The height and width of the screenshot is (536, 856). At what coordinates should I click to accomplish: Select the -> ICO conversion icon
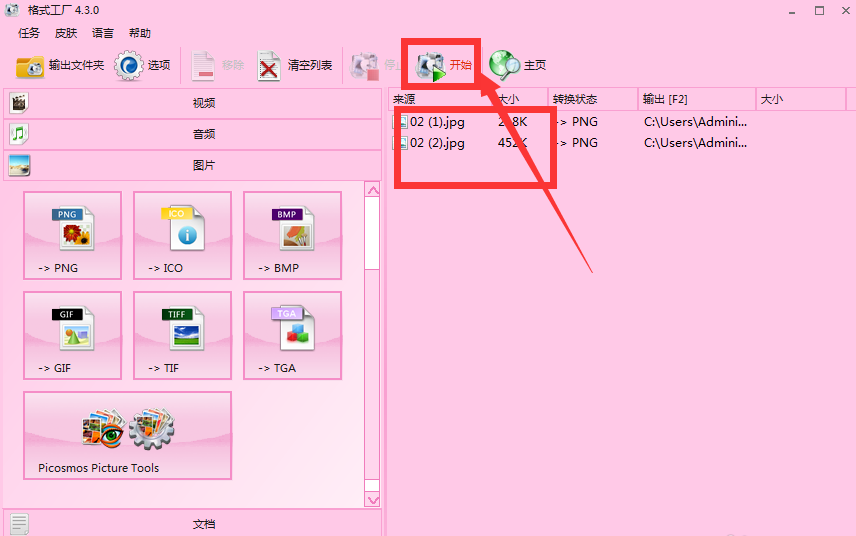pyautogui.click(x=182, y=235)
